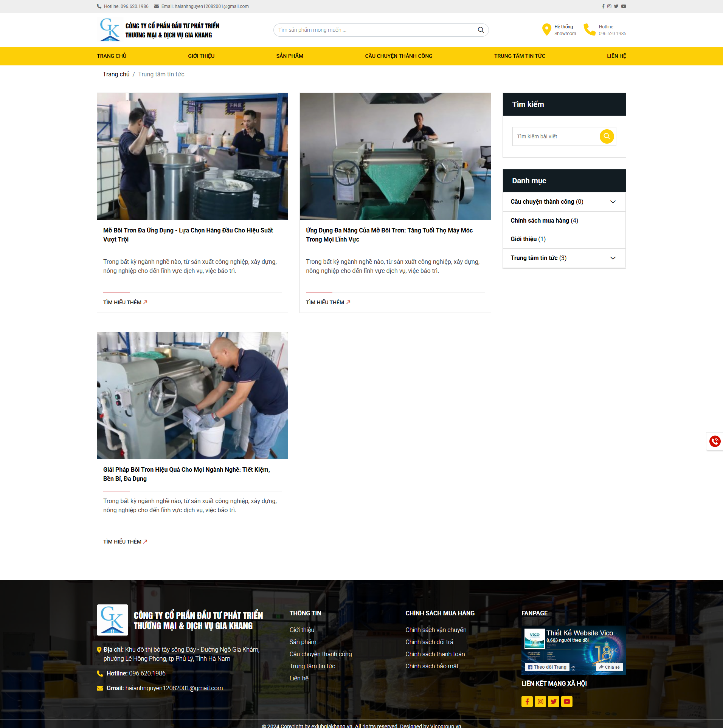Expand Câu chuyện thành công category chevron
Screen dimensions: 723x728
pos(613,202)
